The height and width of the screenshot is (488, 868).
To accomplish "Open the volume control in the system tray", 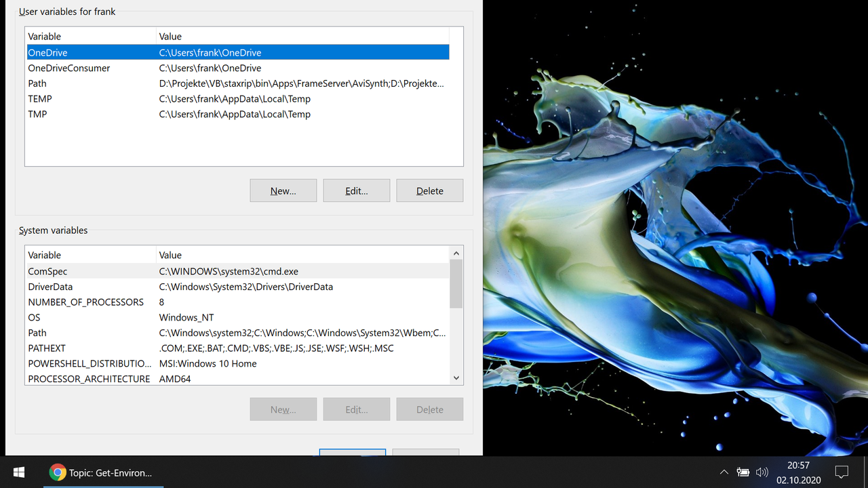I will (762, 472).
